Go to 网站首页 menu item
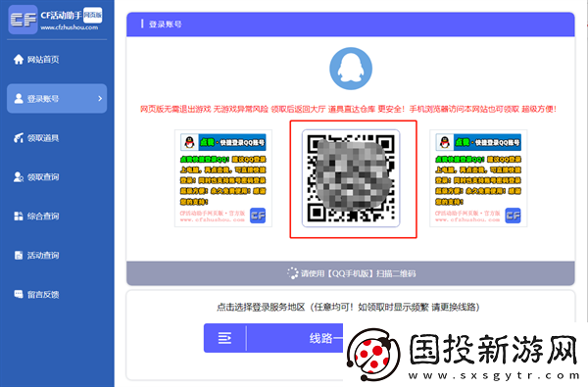This screenshot has width=588, height=387. pyautogui.click(x=43, y=59)
